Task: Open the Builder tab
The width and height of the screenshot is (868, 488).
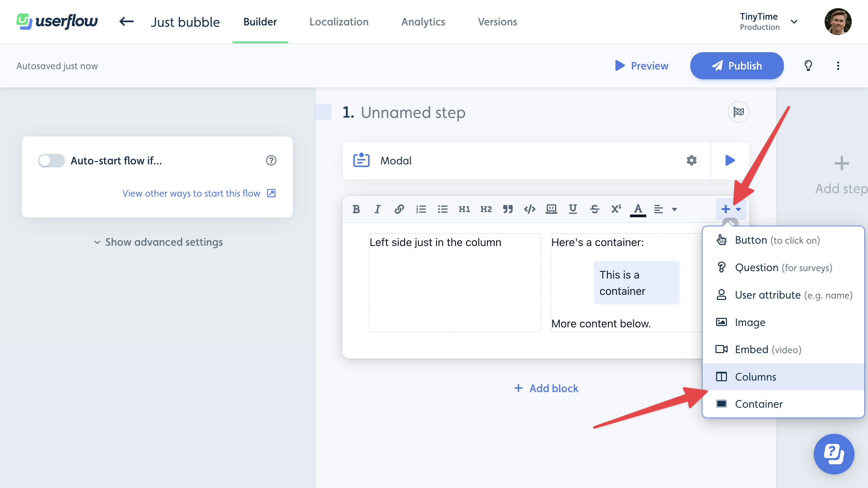Action: pyautogui.click(x=260, y=22)
